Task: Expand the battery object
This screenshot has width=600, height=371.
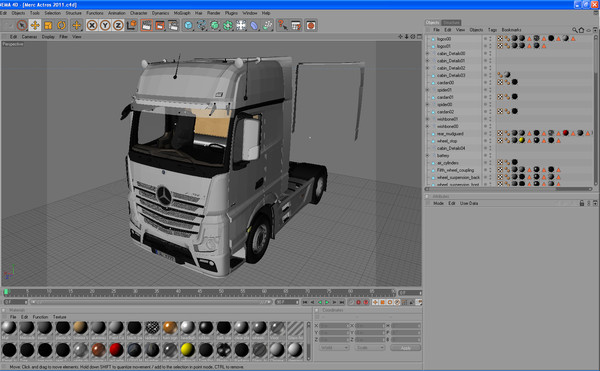Action: [428, 155]
